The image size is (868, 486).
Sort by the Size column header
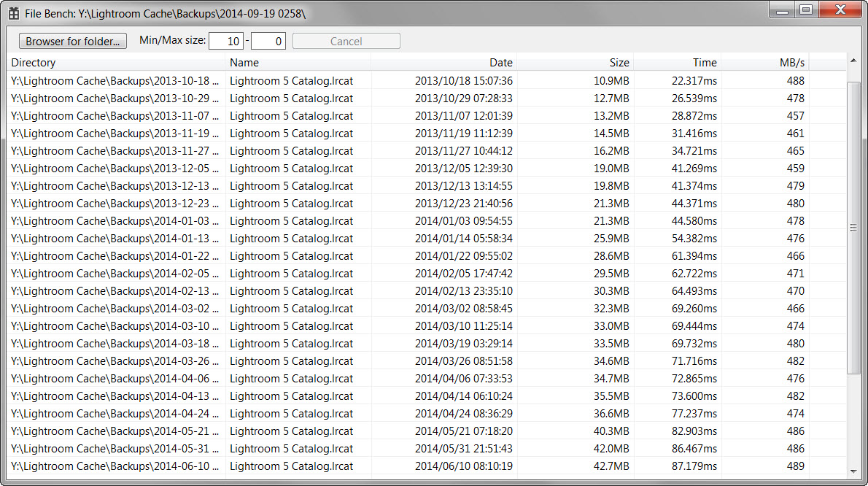pos(576,63)
